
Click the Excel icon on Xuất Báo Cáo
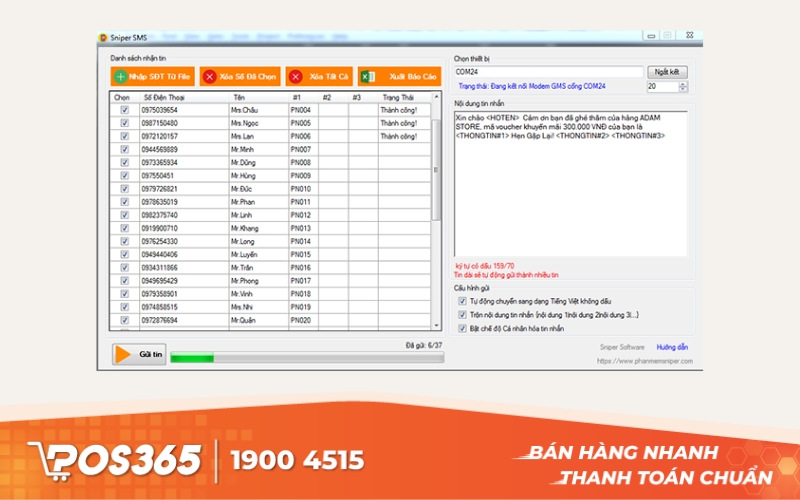pyautogui.click(x=368, y=77)
